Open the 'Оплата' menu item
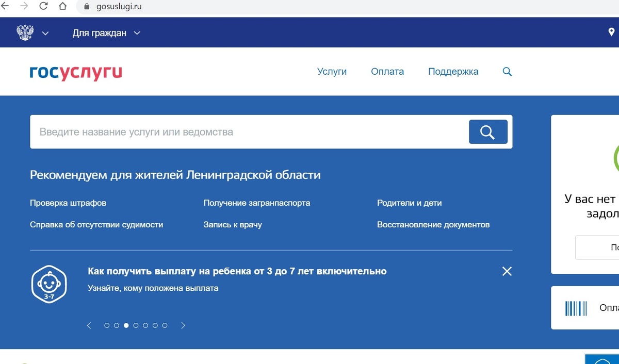The width and height of the screenshot is (619, 364). (387, 72)
